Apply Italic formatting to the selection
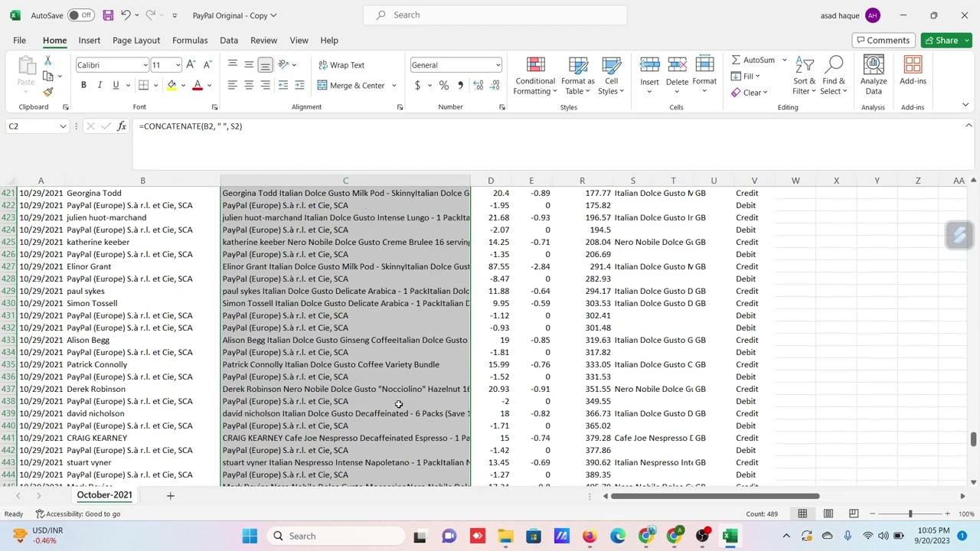This screenshot has width=980, height=551. click(100, 85)
